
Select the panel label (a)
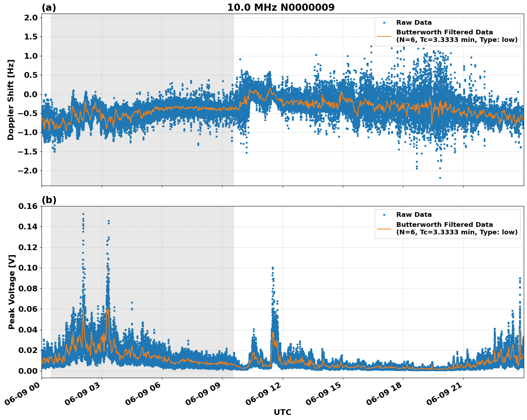click(x=49, y=6)
